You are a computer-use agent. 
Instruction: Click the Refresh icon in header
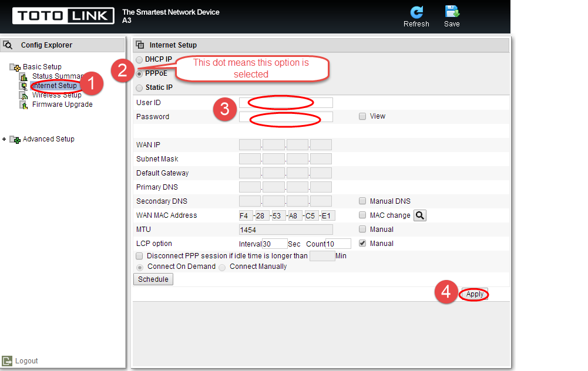tap(416, 12)
